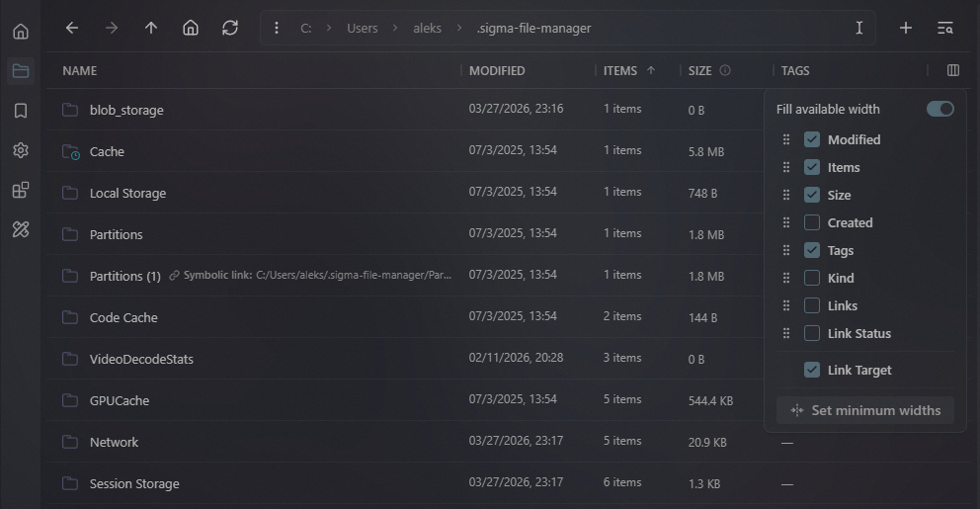Viewport: 980px width, 509px height.
Task: Enable the Links column checkbox
Action: click(x=812, y=305)
